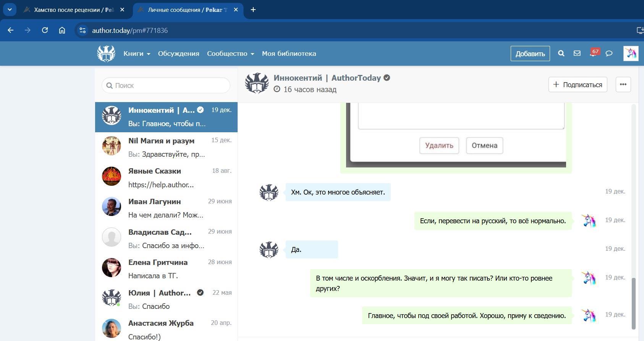
Task: Open the Елена Гритчина conversation
Action: 166,269
